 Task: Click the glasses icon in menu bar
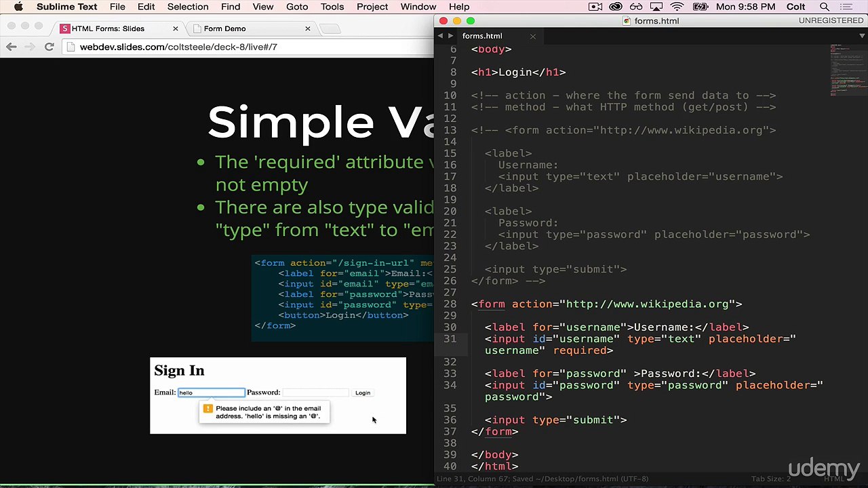pyautogui.click(x=636, y=7)
